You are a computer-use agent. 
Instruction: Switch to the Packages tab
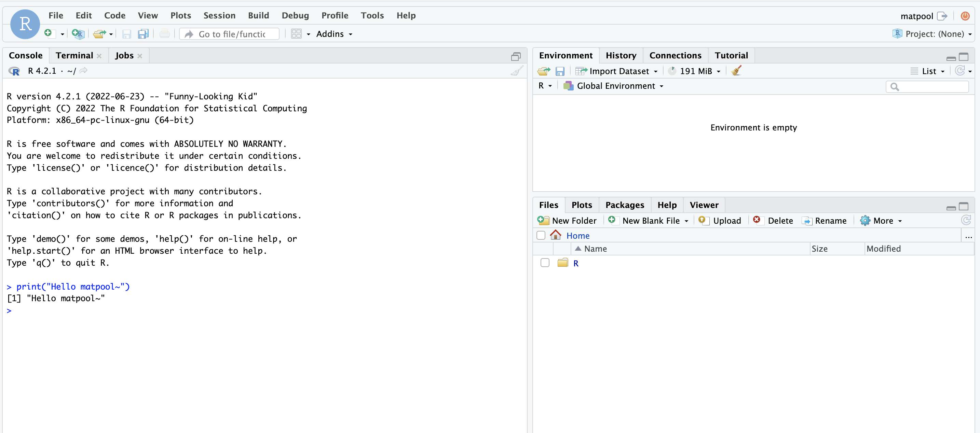(x=625, y=205)
